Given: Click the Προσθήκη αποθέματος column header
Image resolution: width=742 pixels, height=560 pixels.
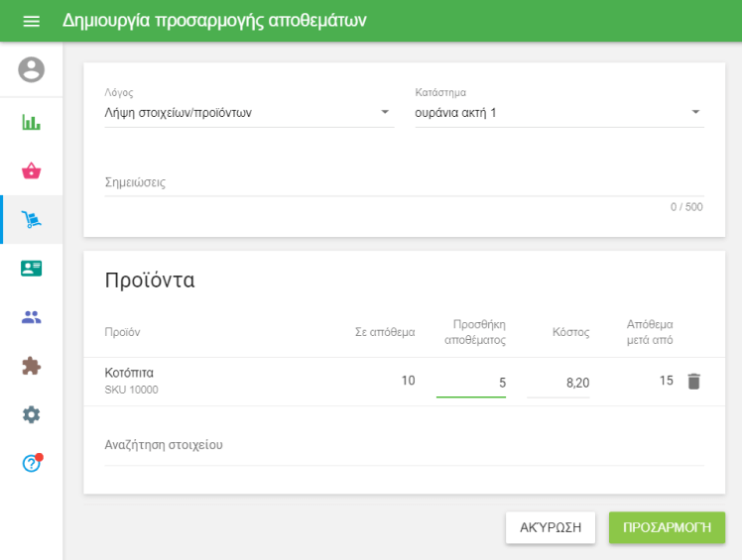Looking at the screenshot, I should pyautogui.click(x=475, y=332).
